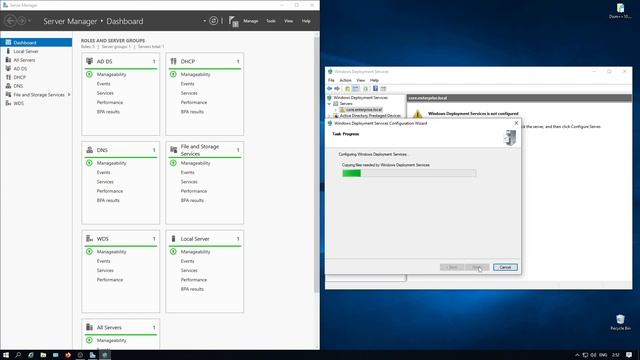
Task: Click the Server Manager refresh icon
Action: (213, 20)
